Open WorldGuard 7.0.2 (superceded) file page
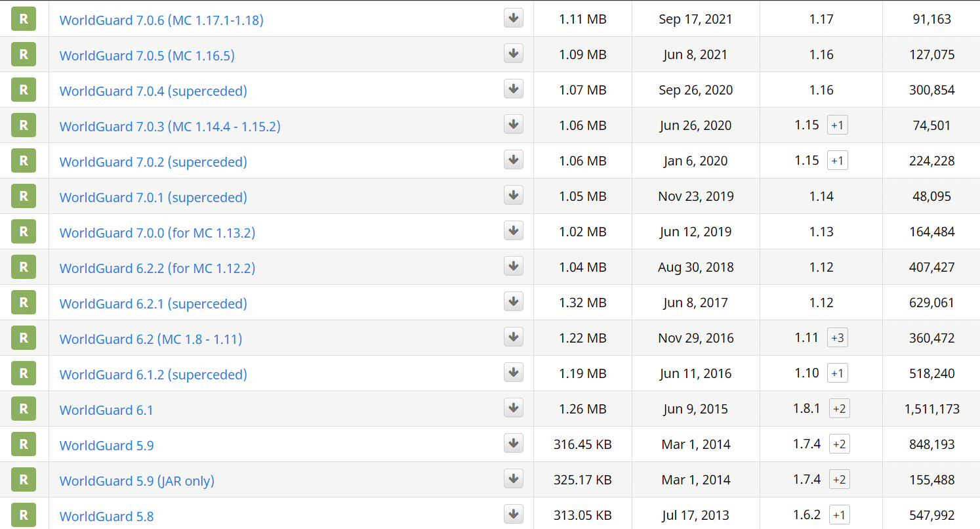Viewport: 980px width, 529px height. tap(153, 162)
